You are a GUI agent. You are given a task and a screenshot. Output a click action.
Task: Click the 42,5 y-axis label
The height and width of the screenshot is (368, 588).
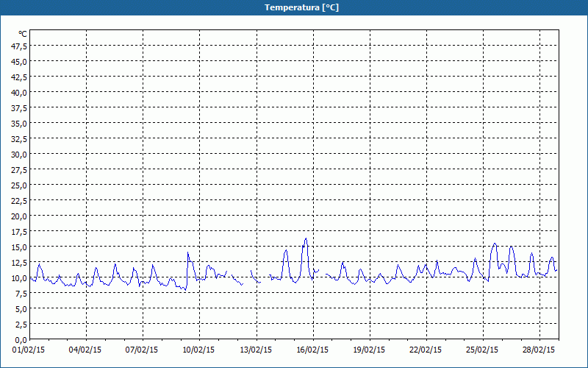[19, 77]
